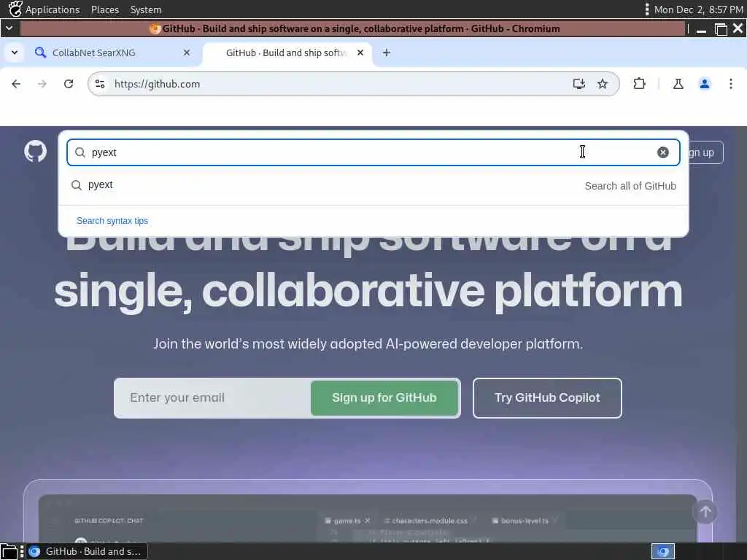Switch to the CollabNet SearXNG tab
Viewport: 747px width, 560px height.
coord(113,52)
